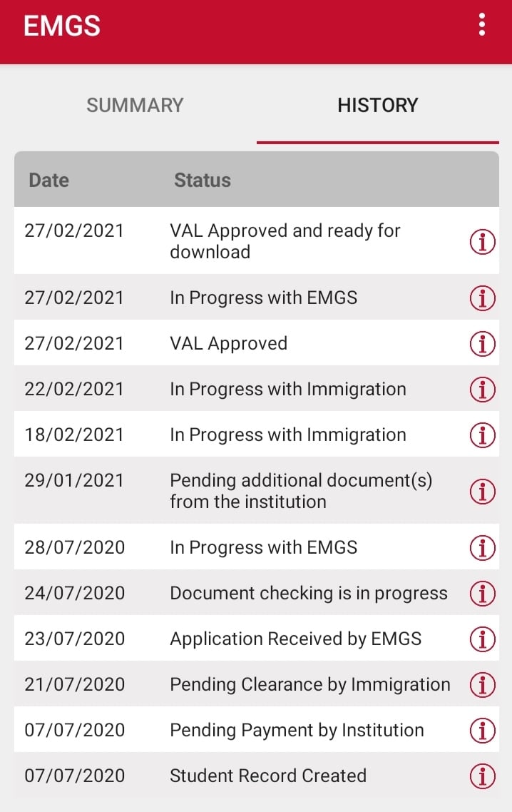Show info for Pending Clearance by Immigration
The width and height of the screenshot is (512, 812).
483,684
